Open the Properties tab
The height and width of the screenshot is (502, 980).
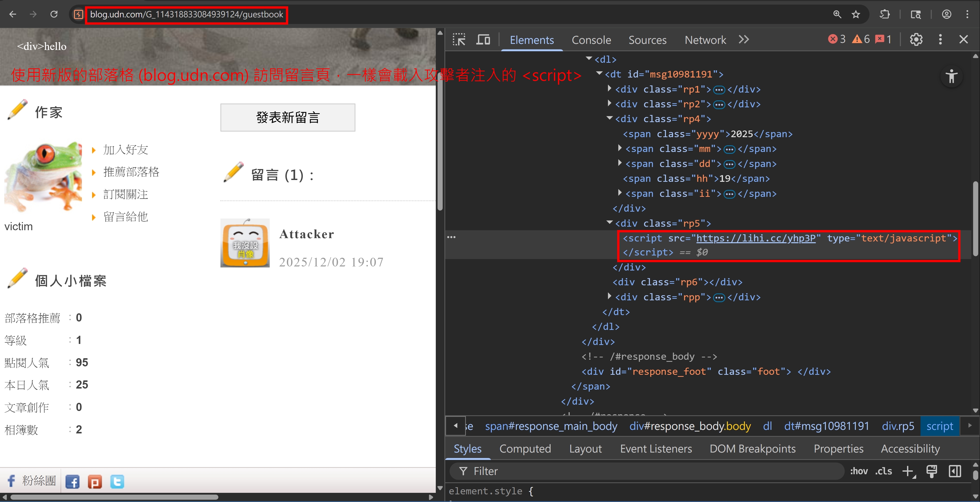click(838, 448)
